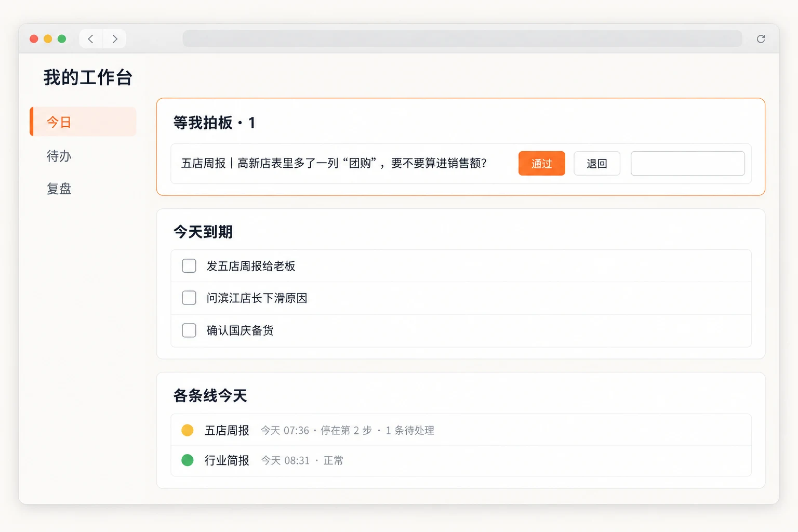Click the browser forward arrow
The width and height of the screenshot is (798, 532).
pos(115,39)
